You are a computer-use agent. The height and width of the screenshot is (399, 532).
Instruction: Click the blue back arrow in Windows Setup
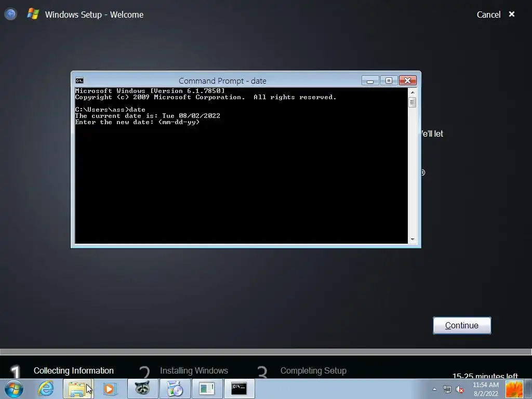coord(11,14)
